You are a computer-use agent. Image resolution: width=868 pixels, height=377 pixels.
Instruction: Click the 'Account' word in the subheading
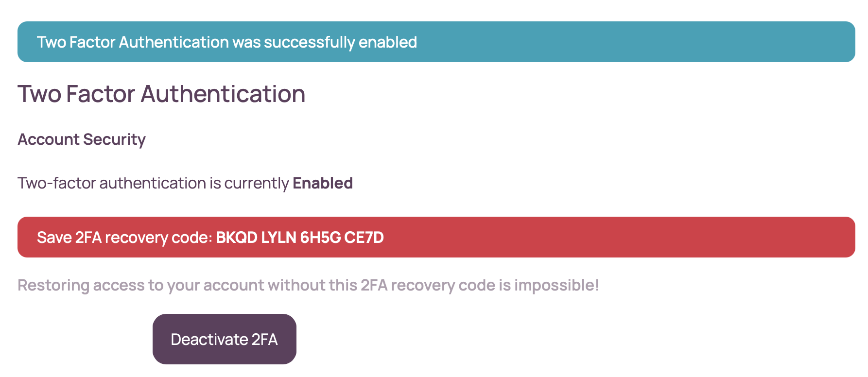[x=49, y=139]
